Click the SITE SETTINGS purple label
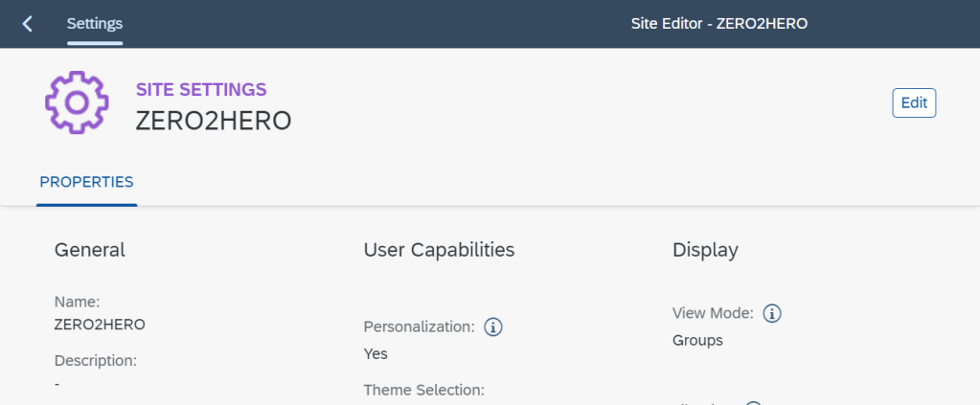This screenshot has width=980, height=405. [x=201, y=90]
